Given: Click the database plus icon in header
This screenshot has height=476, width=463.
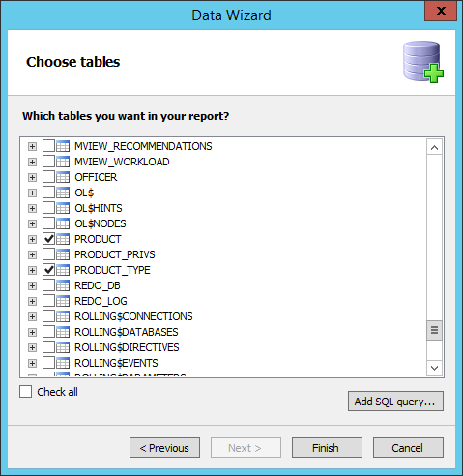Looking at the screenshot, I should pos(423,62).
